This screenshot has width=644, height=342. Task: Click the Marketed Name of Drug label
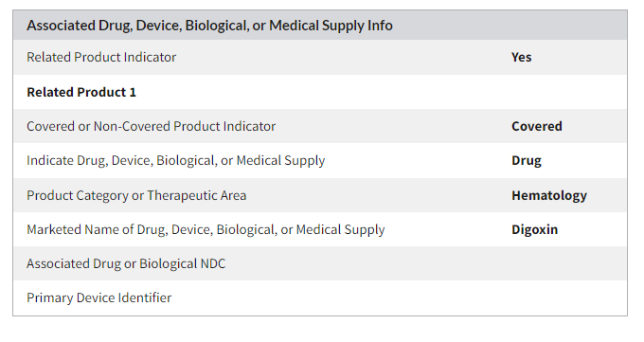click(x=206, y=229)
